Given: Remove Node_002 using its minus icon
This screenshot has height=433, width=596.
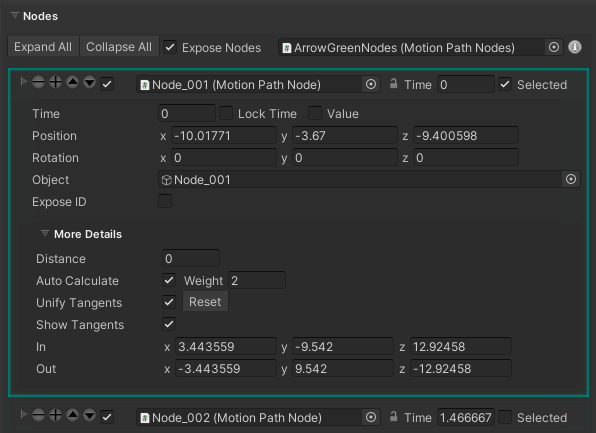Looking at the screenshot, I should click(38, 415).
